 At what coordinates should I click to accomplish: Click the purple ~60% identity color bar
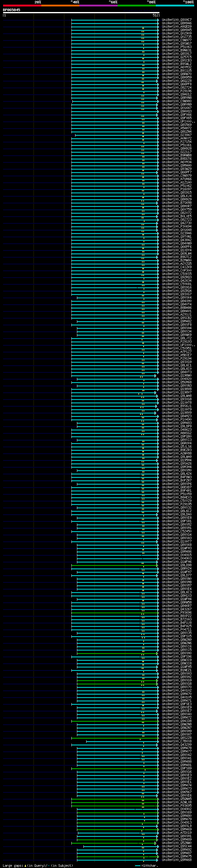(x=98, y=6)
